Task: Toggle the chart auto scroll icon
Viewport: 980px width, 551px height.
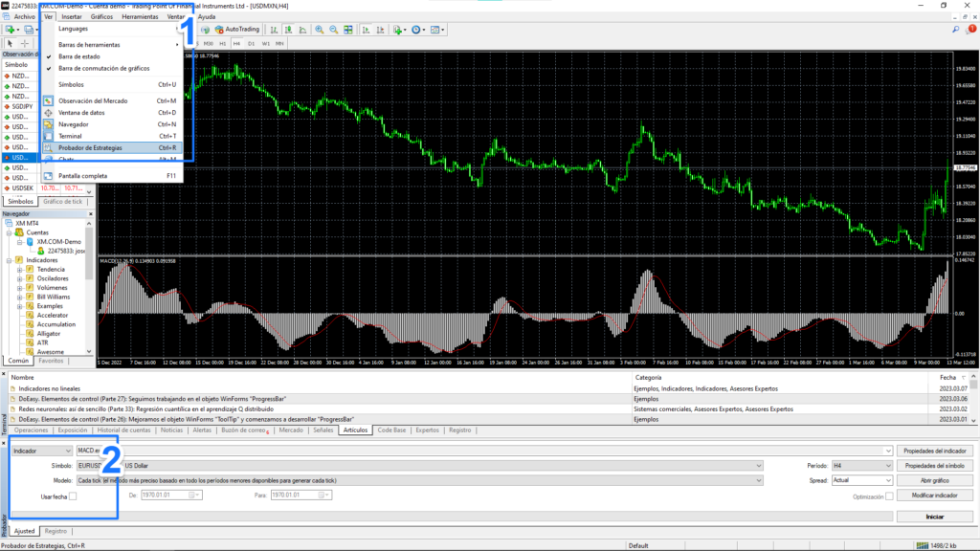Action: pyautogui.click(x=367, y=30)
